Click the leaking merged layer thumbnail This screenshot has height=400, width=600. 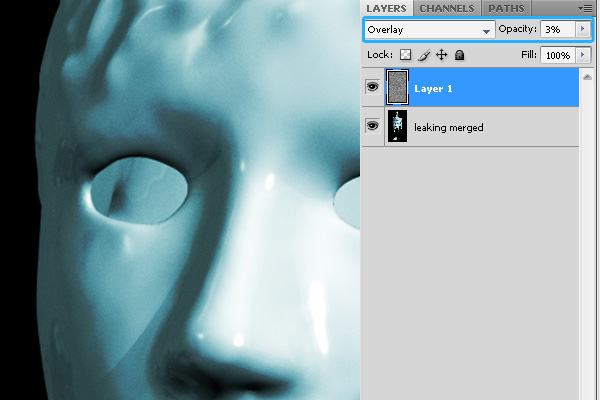pyautogui.click(x=397, y=127)
